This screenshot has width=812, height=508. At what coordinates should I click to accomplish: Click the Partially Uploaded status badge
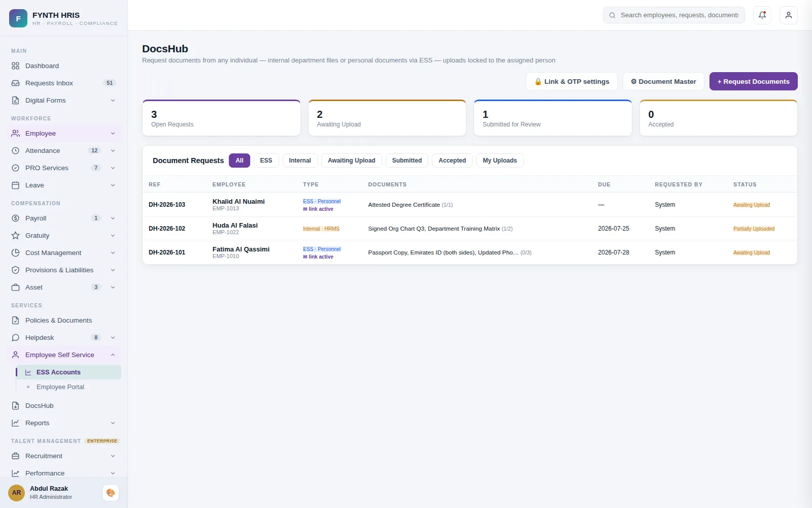point(754,229)
